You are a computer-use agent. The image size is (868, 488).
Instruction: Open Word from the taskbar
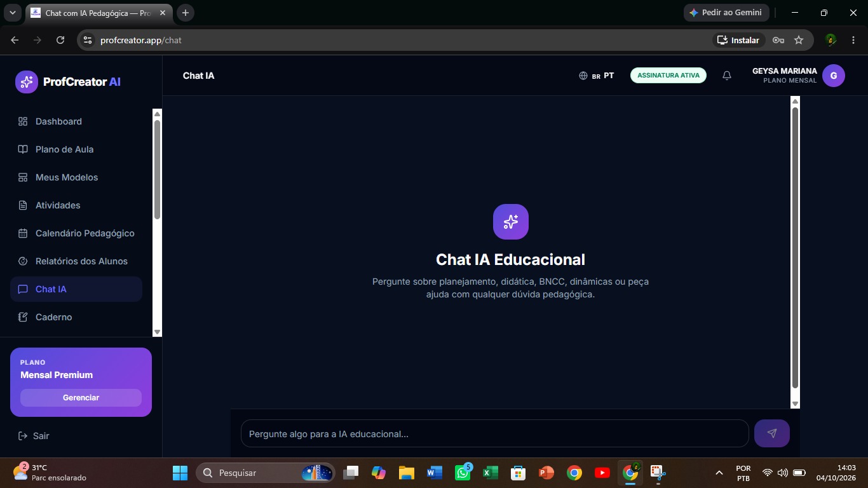pyautogui.click(x=435, y=473)
